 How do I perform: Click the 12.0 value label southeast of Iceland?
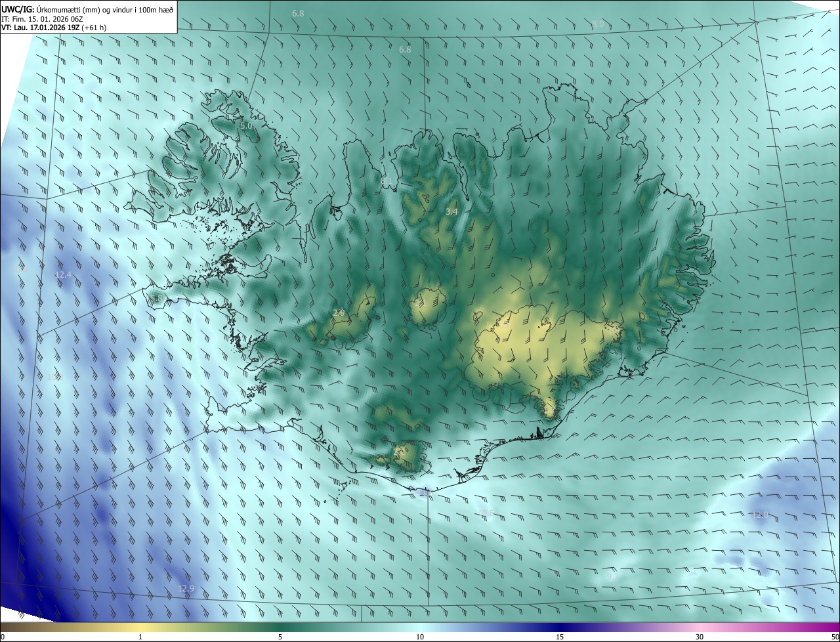(759, 515)
